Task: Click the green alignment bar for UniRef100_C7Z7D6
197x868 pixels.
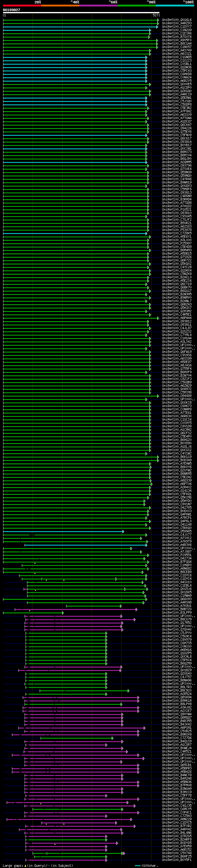Action: [77, 738]
